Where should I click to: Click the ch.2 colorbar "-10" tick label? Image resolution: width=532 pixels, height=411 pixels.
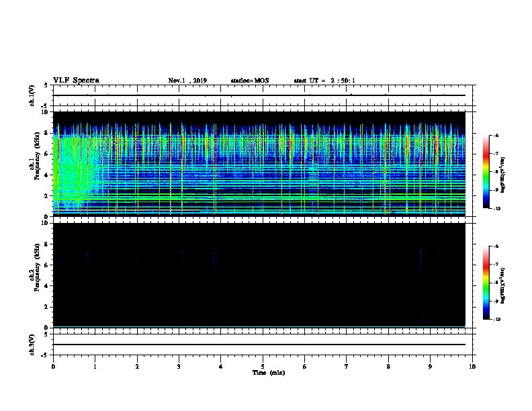496,320
